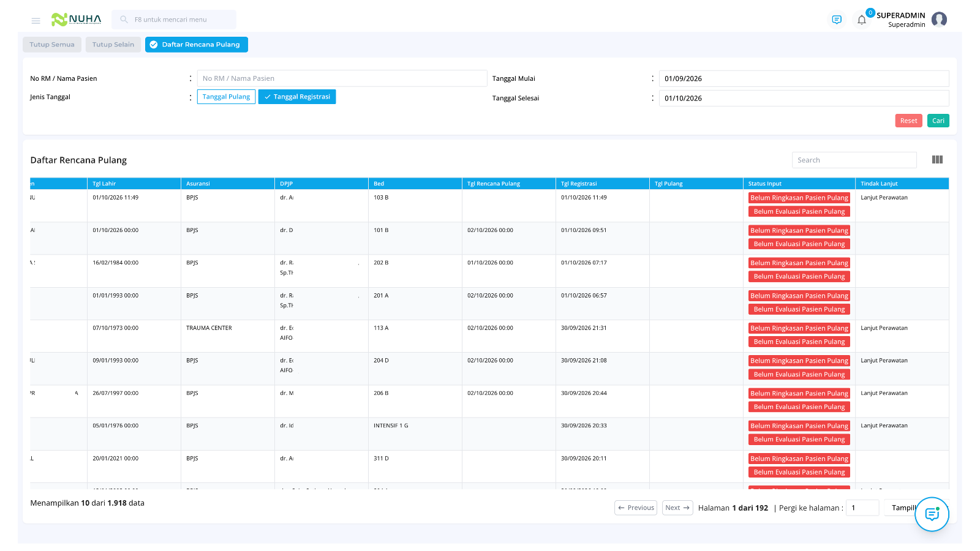Click the Cari search button
This screenshot has width=980, height=551.
point(938,121)
